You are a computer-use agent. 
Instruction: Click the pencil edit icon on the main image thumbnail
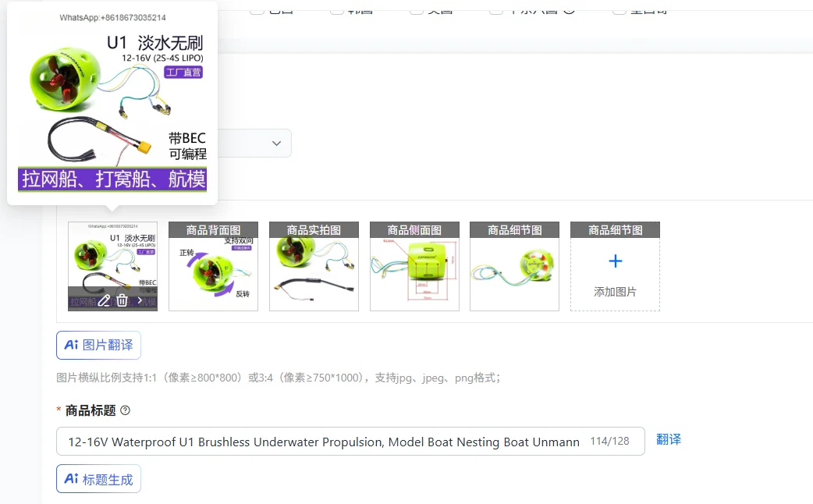tap(104, 300)
